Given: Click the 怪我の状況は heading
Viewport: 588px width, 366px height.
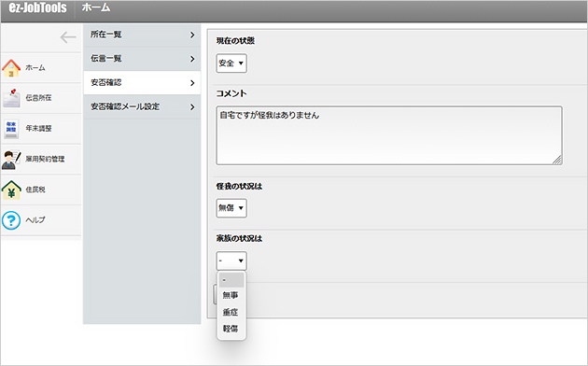Looking at the screenshot, I should pos(239,187).
